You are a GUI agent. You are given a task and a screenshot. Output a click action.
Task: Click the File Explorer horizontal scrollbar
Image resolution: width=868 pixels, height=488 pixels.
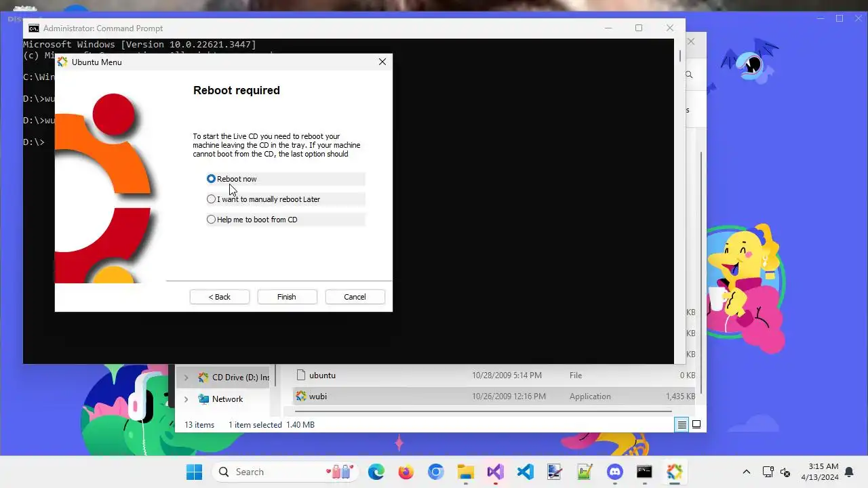pos(482,411)
